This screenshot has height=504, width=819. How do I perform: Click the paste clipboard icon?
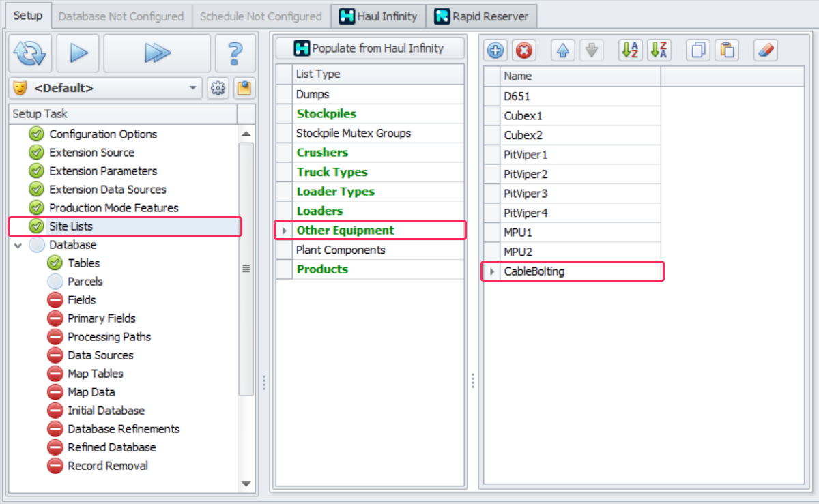tap(727, 50)
